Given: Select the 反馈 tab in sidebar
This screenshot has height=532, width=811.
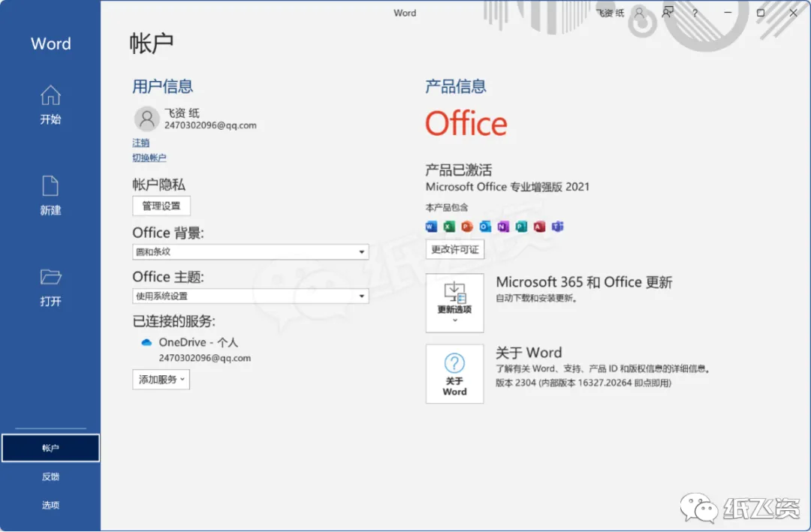Looking at the screenshot, I should (x=50, y=476).
